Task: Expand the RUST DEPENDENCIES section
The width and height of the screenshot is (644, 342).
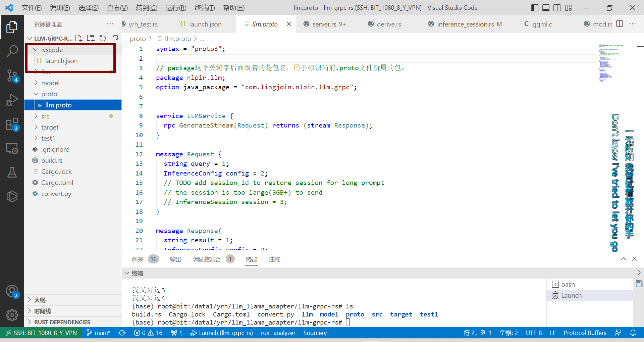Action: coord(73,322)
